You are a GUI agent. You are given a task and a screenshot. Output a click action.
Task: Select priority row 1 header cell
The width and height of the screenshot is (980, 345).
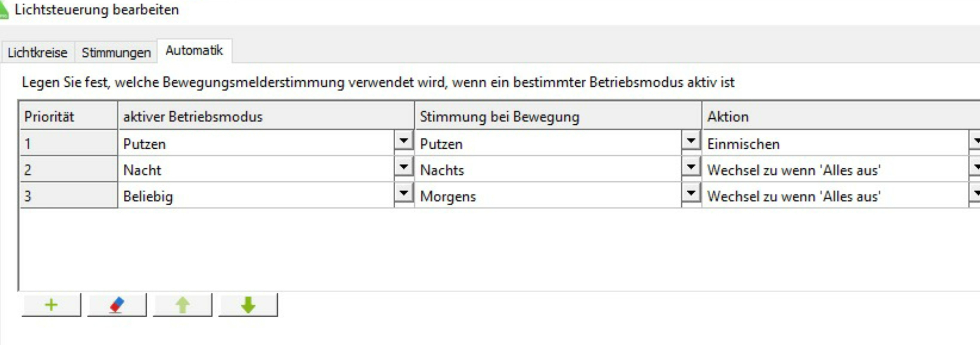[x=68, y=144]
